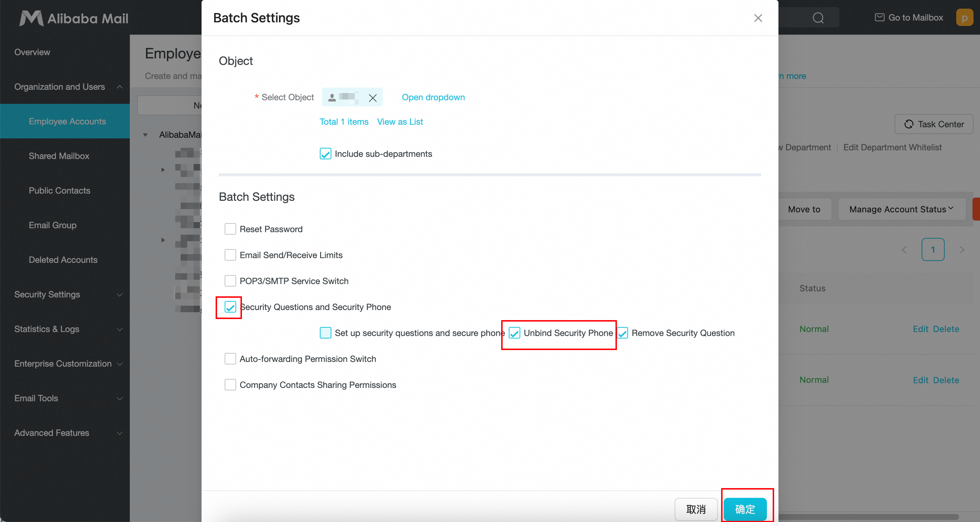Toggle Remove Security Question checkbox
Viewport: 980px width, 522px height.
click(x=622, y=333)
